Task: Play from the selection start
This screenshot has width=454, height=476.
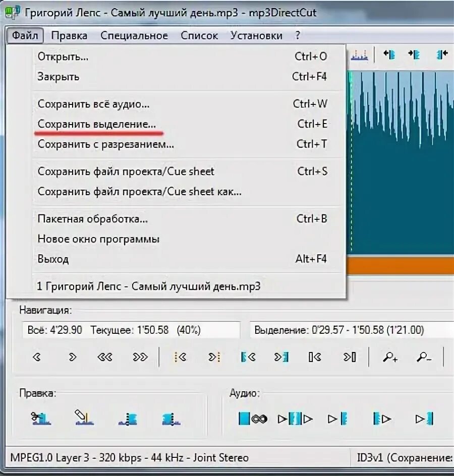Action: [x=382, y=419]
